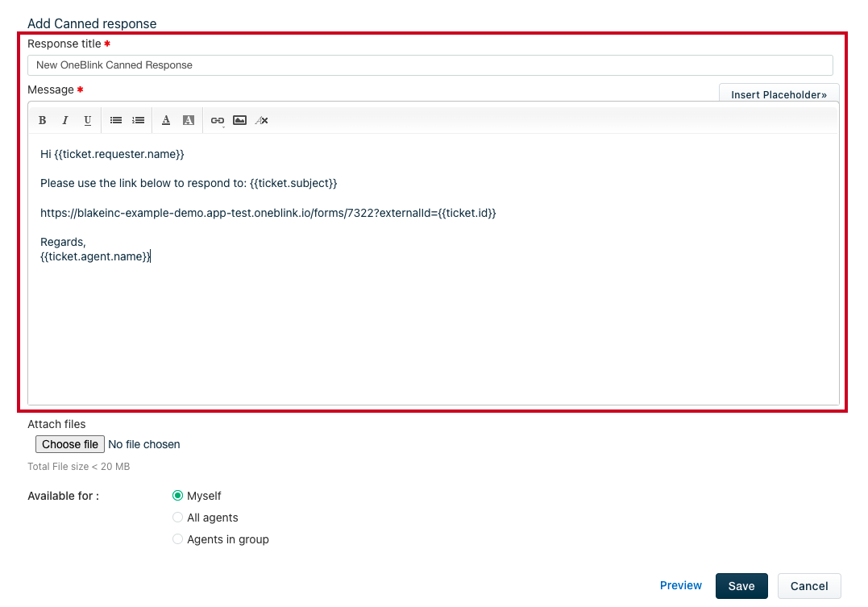Clear text formatting in editor
This screenshot has width=868, height=607.
click(262, 120)
